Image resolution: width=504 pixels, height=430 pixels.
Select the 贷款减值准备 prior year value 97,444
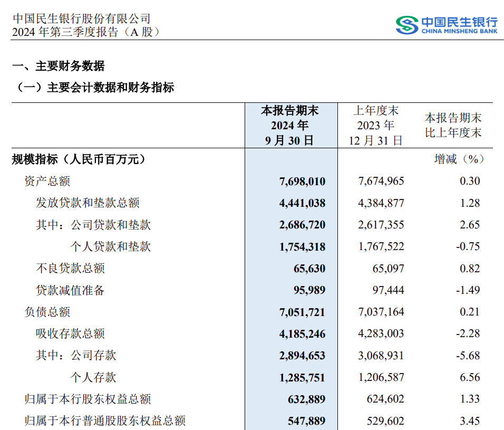coord(387,290)
